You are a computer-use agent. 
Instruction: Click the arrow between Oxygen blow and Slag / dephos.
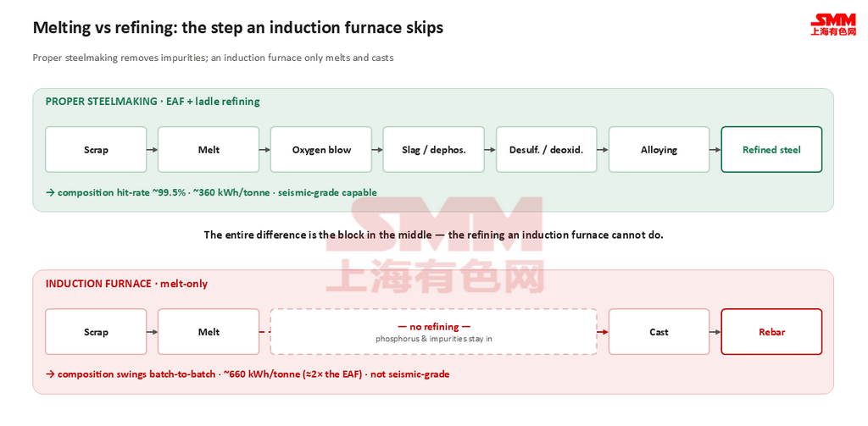pos(377,149)
